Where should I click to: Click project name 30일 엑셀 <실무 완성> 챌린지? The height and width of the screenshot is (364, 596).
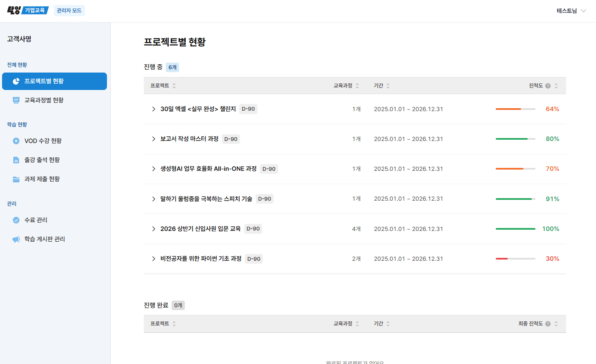tap(198, 109)
